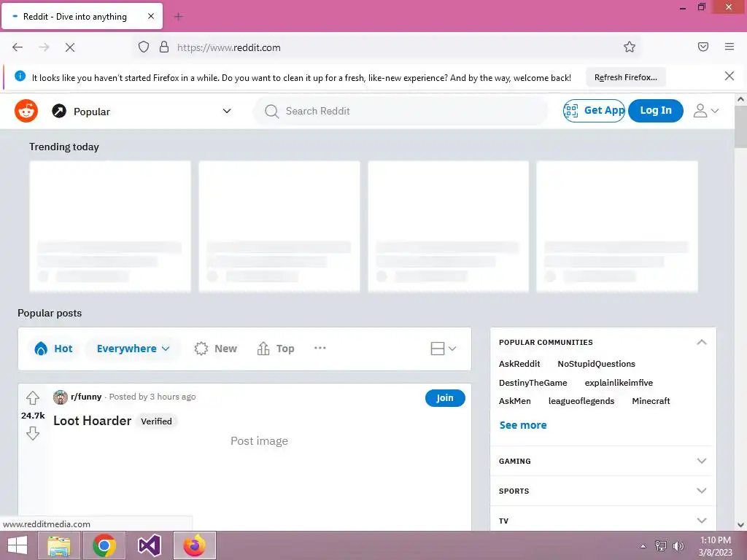Screen dimensions: 747x560
Task: Downvote the Loot Hoarder post
Action: click(32, 433)
